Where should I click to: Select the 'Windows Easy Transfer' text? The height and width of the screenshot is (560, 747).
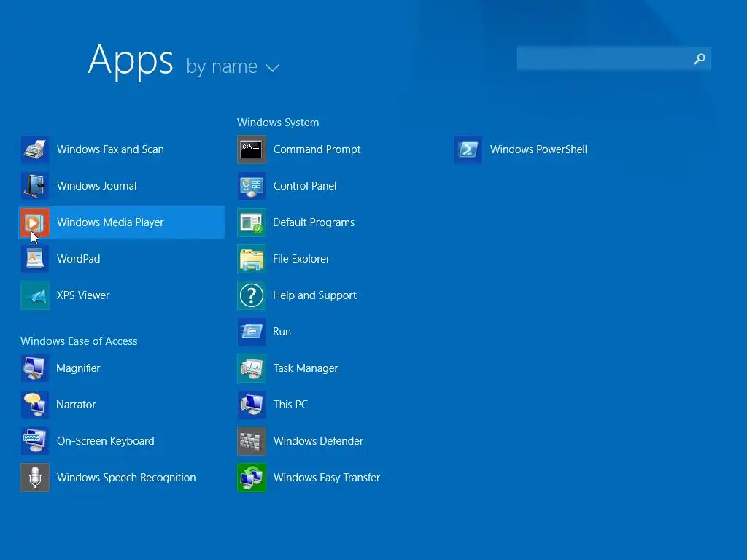click(x=326, y=477)
